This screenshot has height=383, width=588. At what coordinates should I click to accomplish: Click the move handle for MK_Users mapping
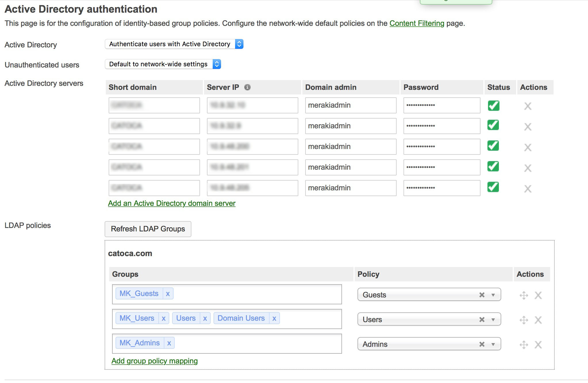point(524,320)
